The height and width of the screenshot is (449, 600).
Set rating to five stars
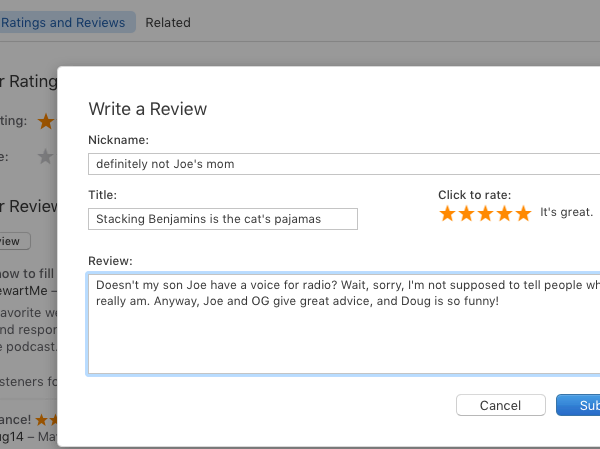[523, 214]
